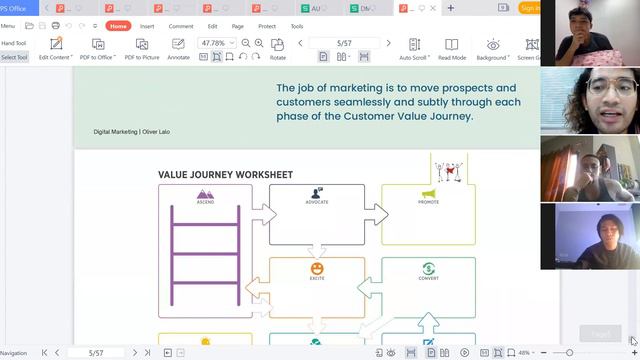Toggle eye protection mode in status bar

pyautogui.click(x=391, y=353)
